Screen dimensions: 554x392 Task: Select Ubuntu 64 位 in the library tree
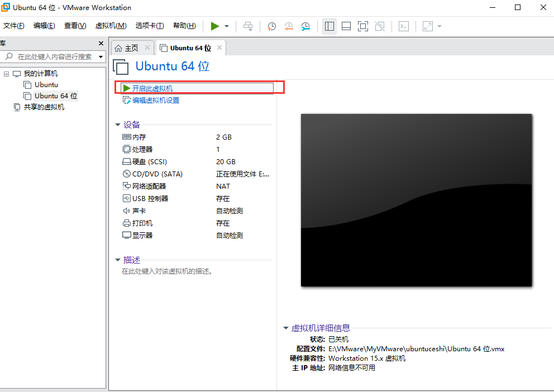[x=56, y=95]
